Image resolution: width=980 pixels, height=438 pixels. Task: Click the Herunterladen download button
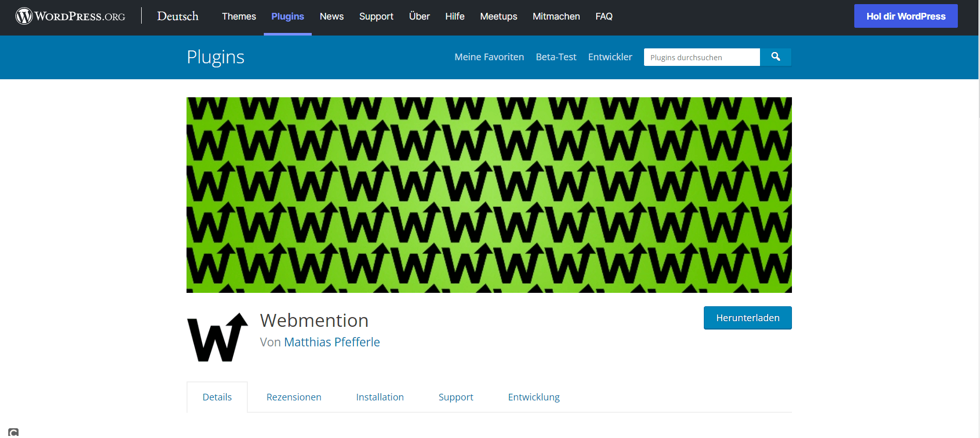point(748,318)
